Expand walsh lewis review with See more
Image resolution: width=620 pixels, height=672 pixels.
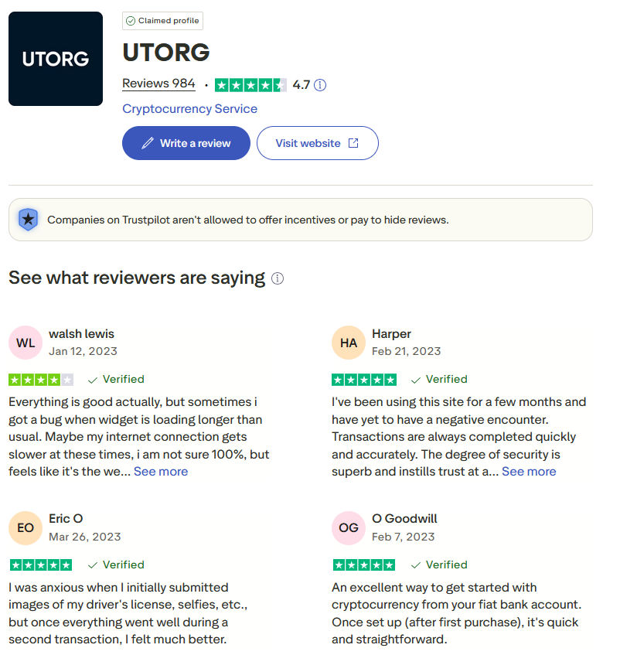pos(161,472)
